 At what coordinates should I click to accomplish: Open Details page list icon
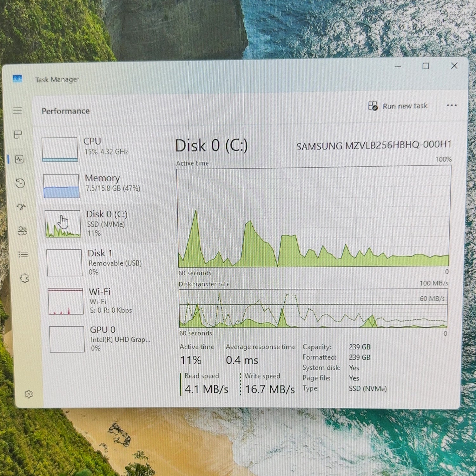[23, 255]
